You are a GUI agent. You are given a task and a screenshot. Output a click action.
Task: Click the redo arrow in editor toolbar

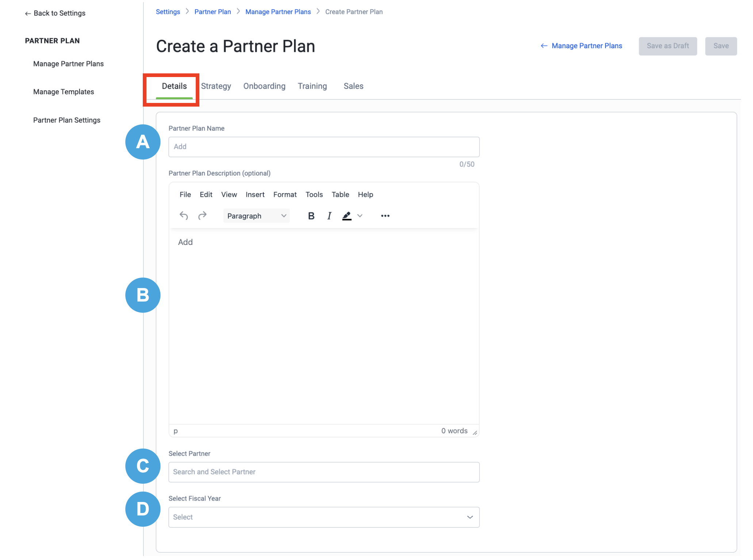202,216
